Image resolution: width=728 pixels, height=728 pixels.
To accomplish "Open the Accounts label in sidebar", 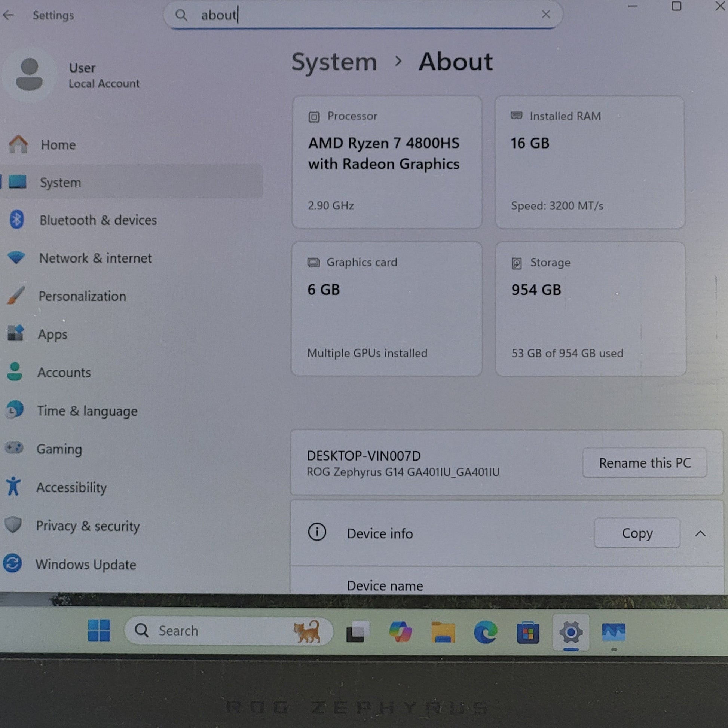I will tap(64, 373).
